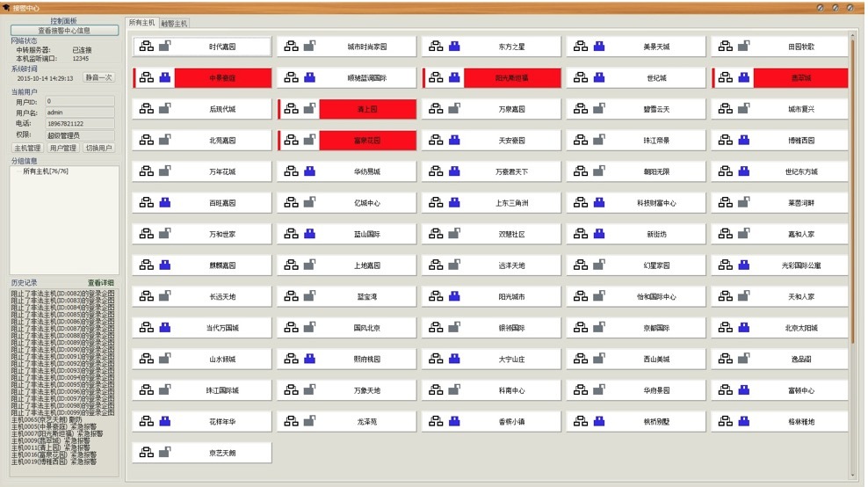The width and height of the screenshot is (868, 487).
Task: Switch to the 所有主机 tab
Action: (x=141, y=23)
